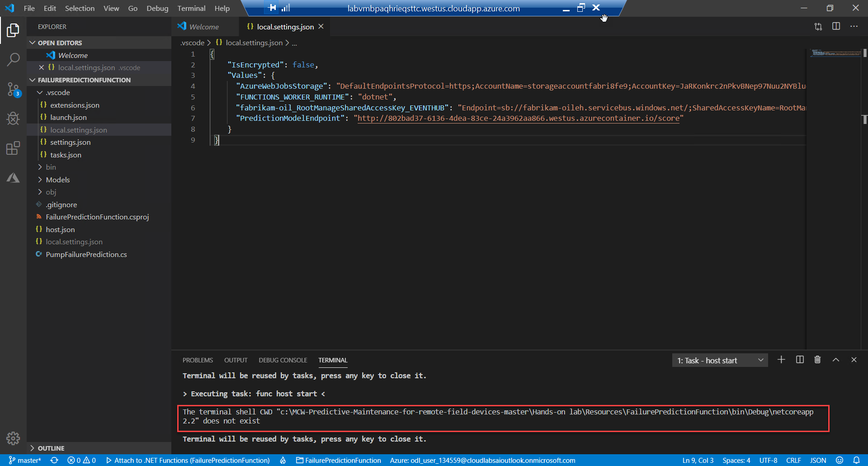Switch to the DEBUG CONSOLE tab
The width and height of the screenshot is (868, 466).
coord(283,360)
